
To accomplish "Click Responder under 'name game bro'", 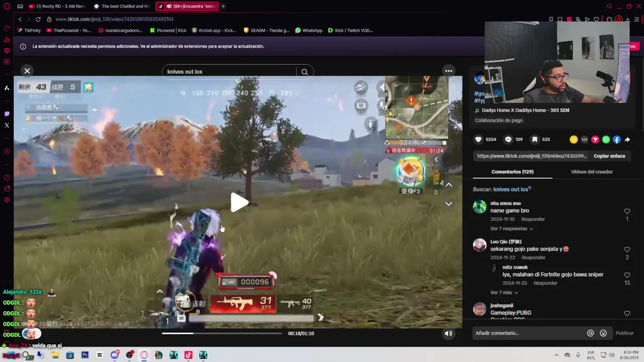I will [x=533, y=219].
